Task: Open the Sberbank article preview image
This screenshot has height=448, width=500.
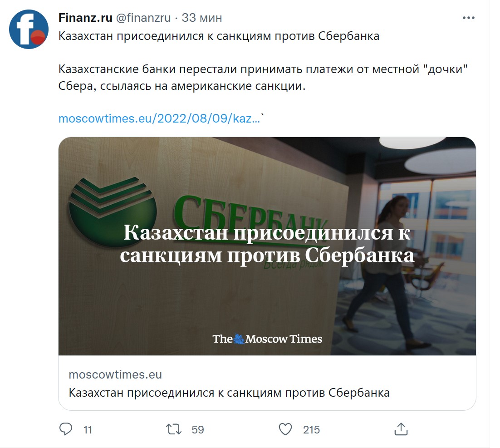Action: click(267, 246)
